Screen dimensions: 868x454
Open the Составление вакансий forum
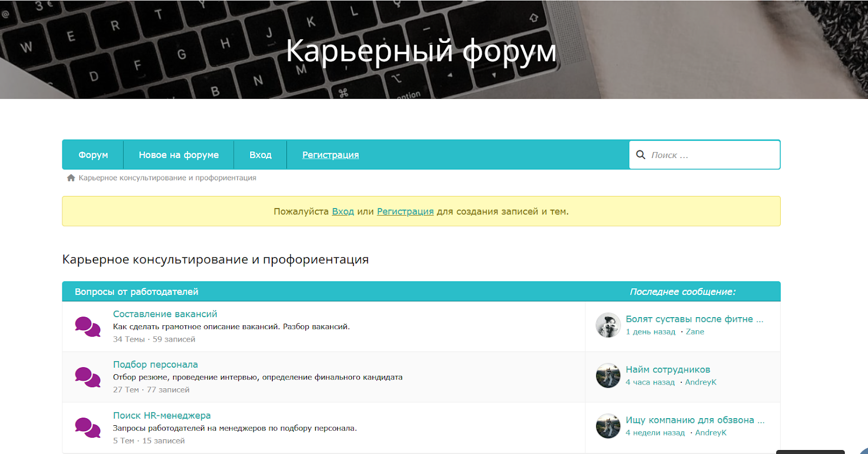[x=165, y=314]
